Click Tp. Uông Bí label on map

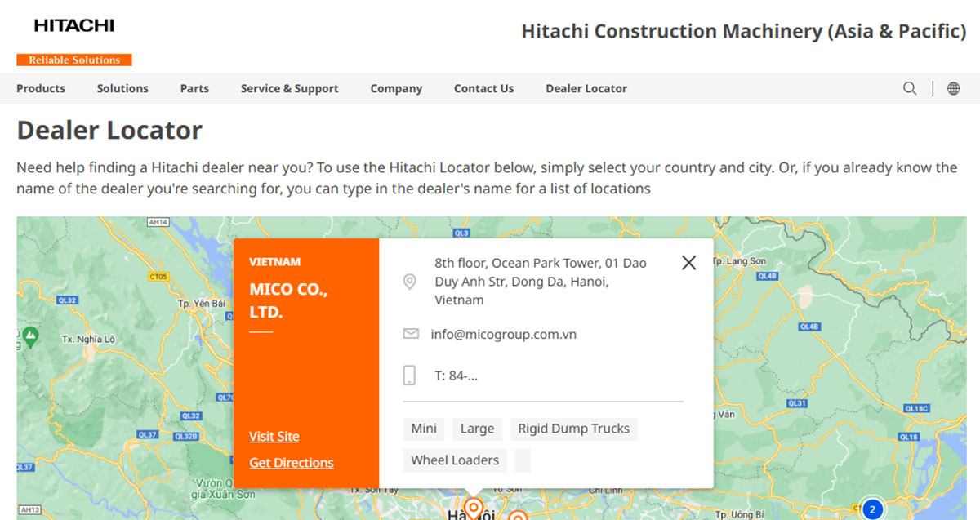pos(737,514)
